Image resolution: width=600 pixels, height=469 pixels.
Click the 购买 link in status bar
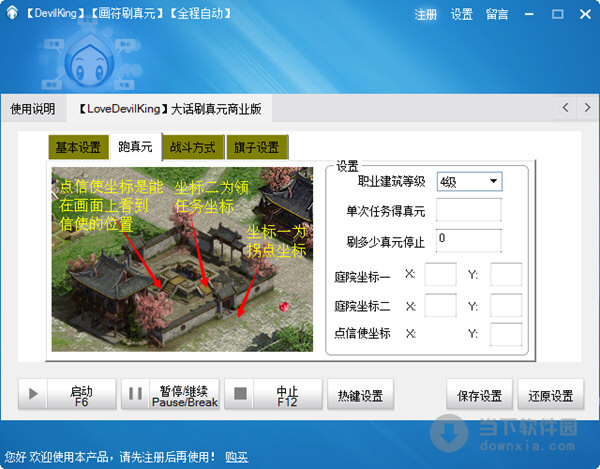coord(236,457)
